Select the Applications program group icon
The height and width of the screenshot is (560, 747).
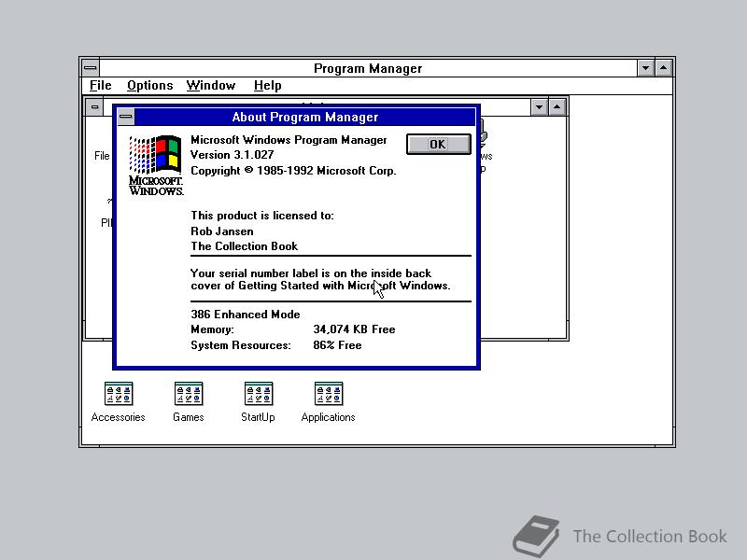[x=329, y=402]
